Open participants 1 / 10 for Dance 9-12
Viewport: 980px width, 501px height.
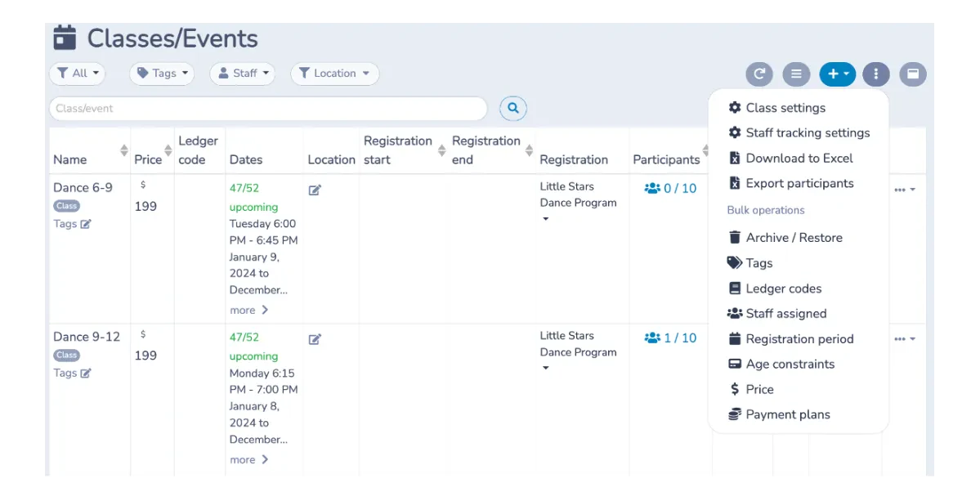click(670, 338)
